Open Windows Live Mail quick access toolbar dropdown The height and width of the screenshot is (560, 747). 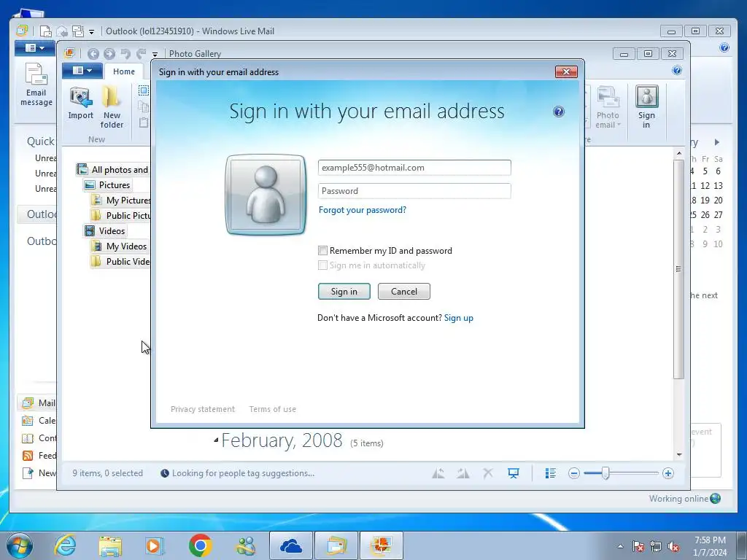pos(91,32)
